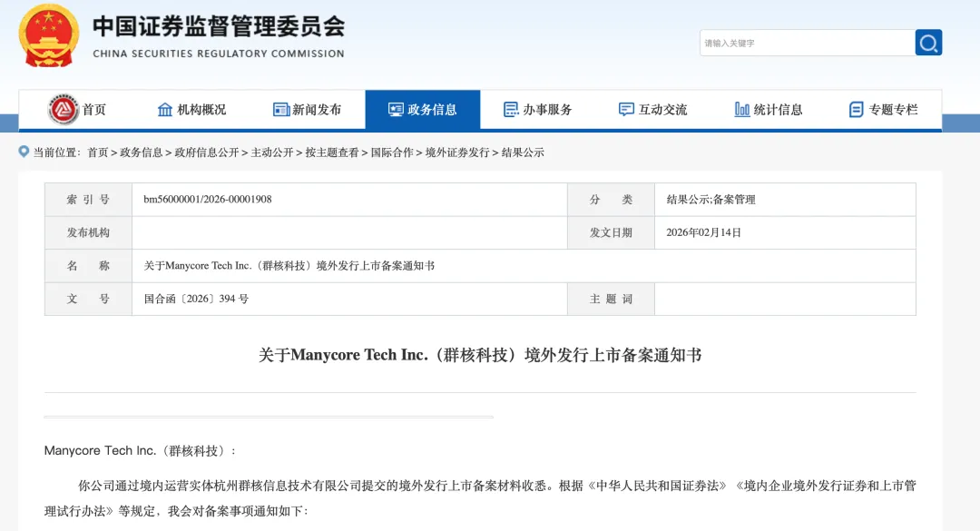
Task: Open the 互动交流 navigation tab
Action: tap(653, 110)
